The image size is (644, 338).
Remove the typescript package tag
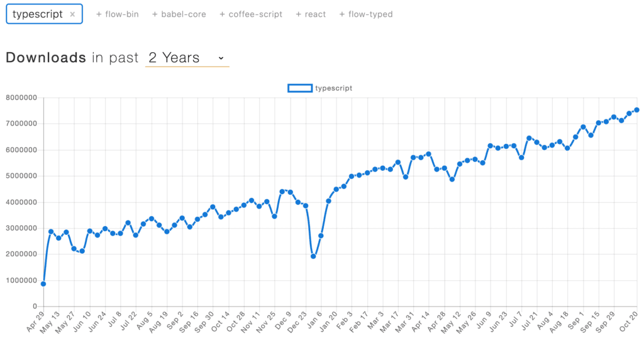pos(72,14)
